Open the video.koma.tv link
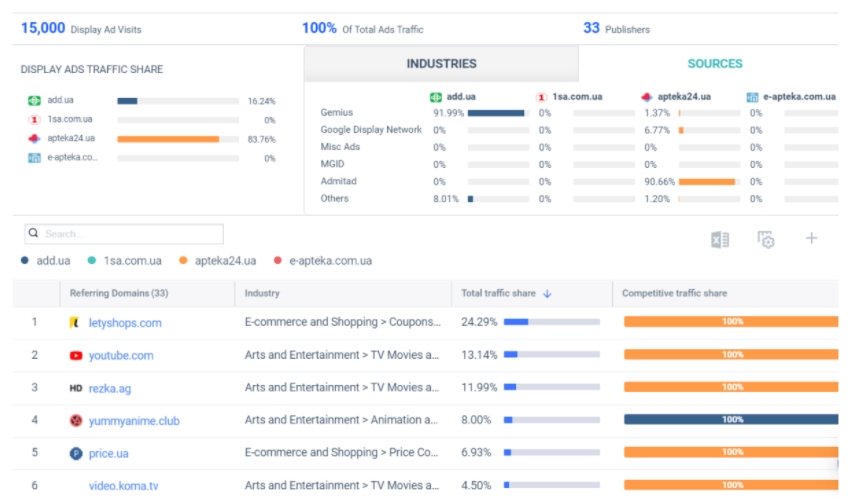This screenshot has height=503, width=858. [124, 486]
